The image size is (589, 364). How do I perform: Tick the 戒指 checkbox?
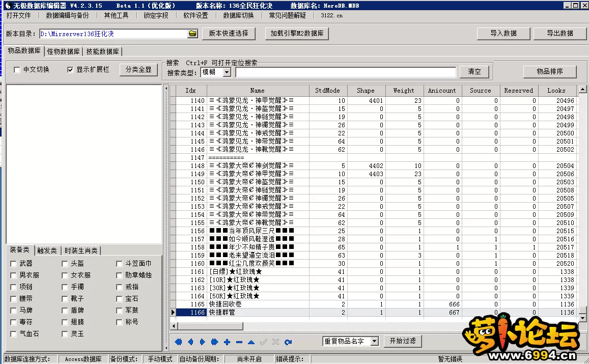pyautogui.click(x=119, y=287)
